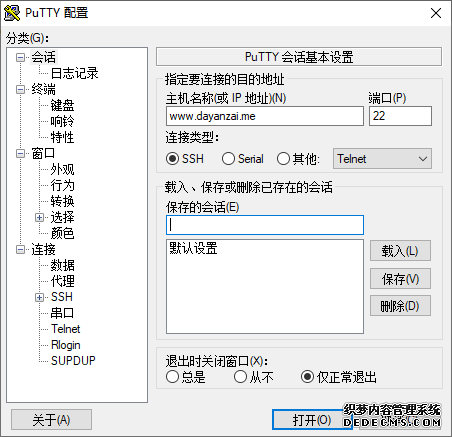
Task: Expand the SSH tree node
Action: (x=39, y=298)
